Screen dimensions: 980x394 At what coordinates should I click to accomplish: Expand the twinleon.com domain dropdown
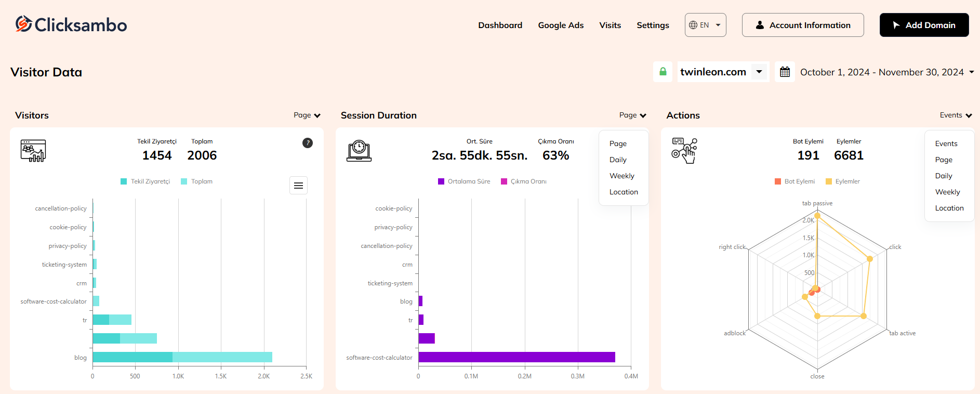click(x=759, y=72)
